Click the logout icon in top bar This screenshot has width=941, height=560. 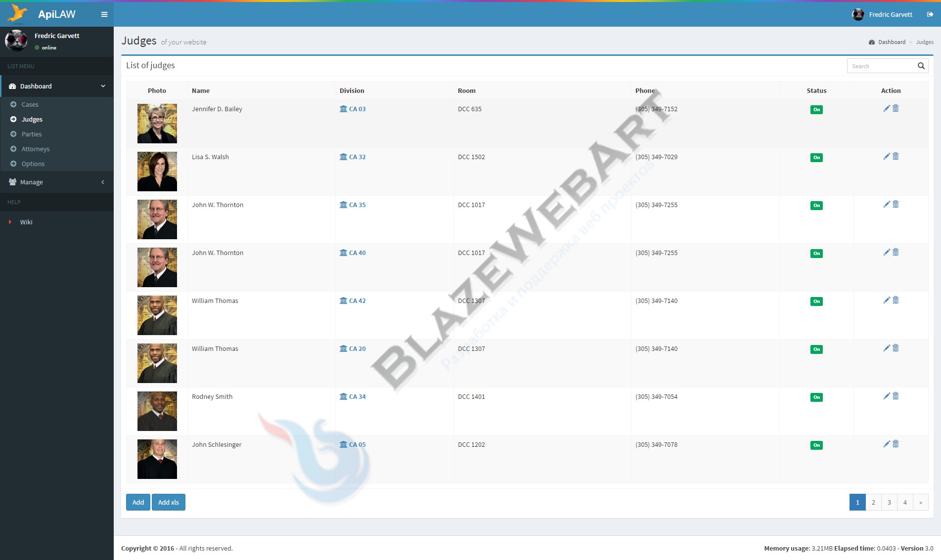[930, 14]
